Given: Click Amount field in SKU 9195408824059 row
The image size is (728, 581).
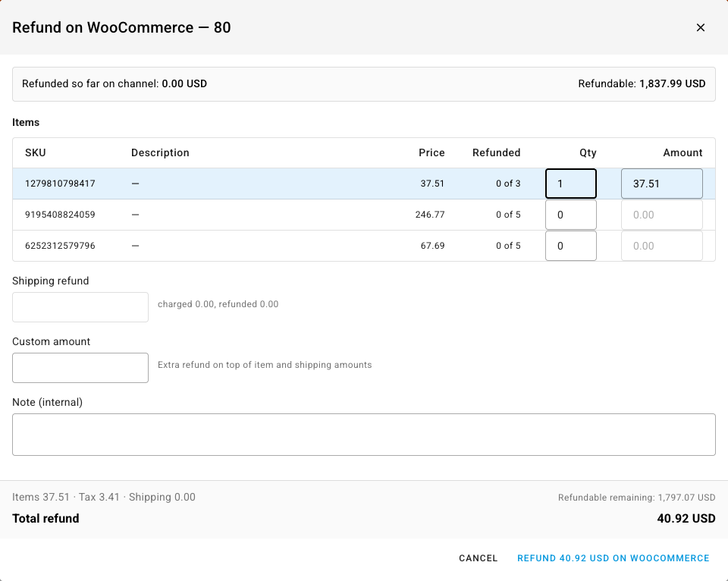Looking at the screenshot, I should (x=661, y=215).
